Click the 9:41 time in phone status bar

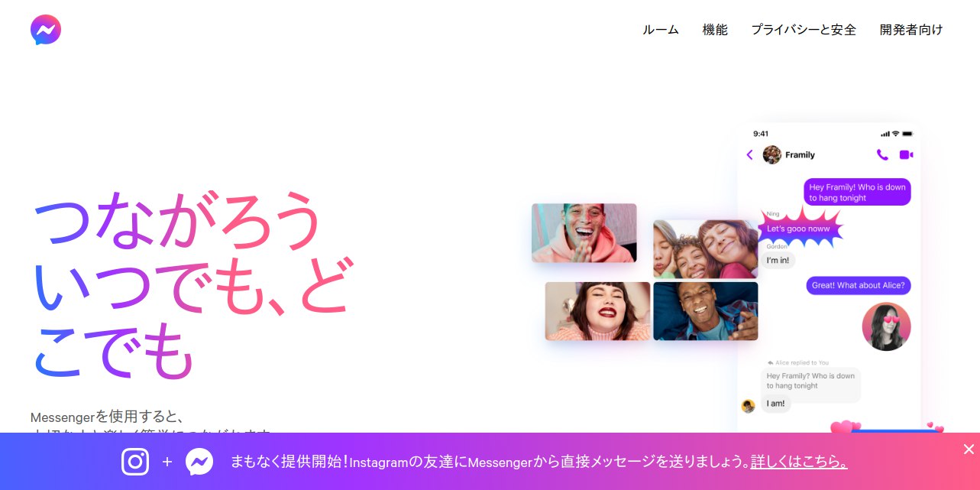pos(761,134)
